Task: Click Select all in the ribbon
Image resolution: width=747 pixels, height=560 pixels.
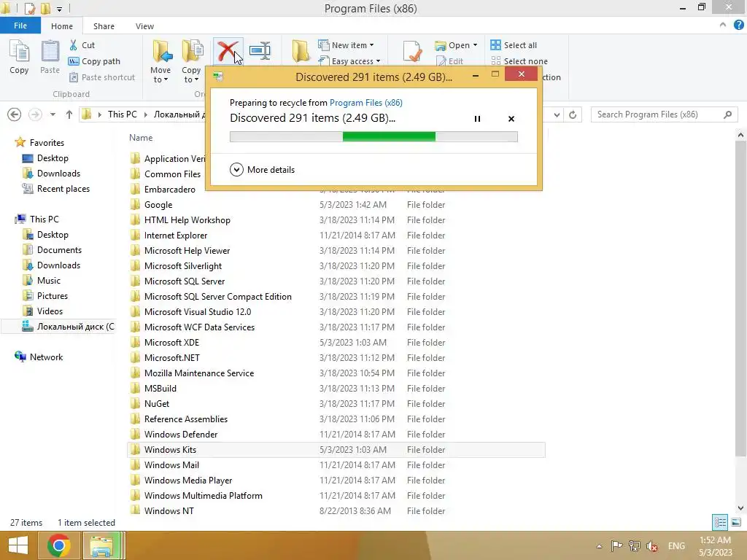Action: [x=514, y=44]
